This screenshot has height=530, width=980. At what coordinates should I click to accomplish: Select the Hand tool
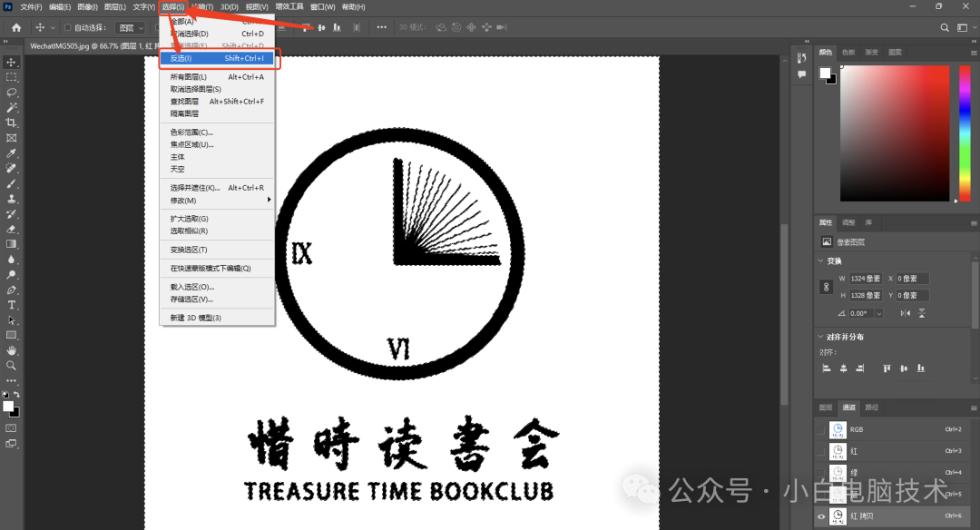tap(11, 350)
